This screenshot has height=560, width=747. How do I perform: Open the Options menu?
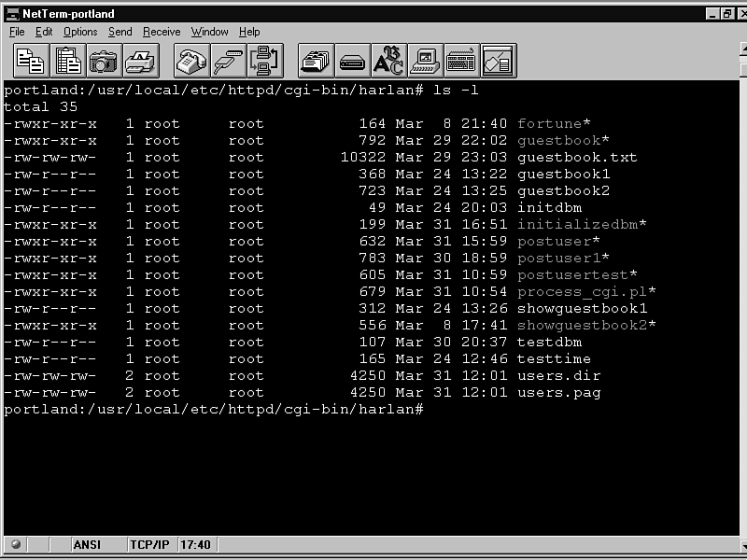(x=80, y=32)
